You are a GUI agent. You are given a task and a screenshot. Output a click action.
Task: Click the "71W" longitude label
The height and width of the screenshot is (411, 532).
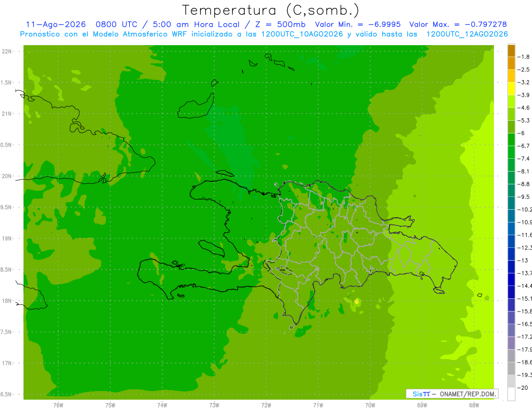coord(318,405)
